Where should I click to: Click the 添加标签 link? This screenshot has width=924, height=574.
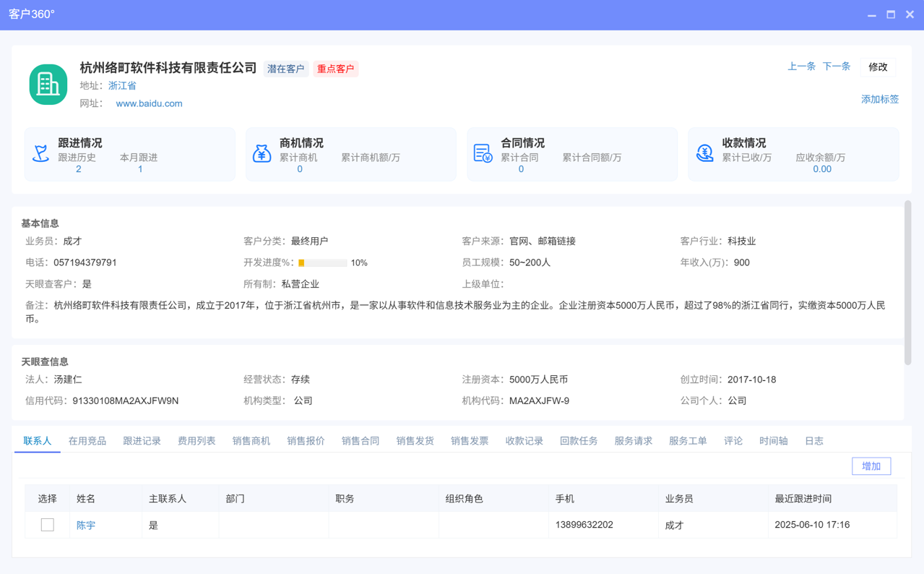880,99
